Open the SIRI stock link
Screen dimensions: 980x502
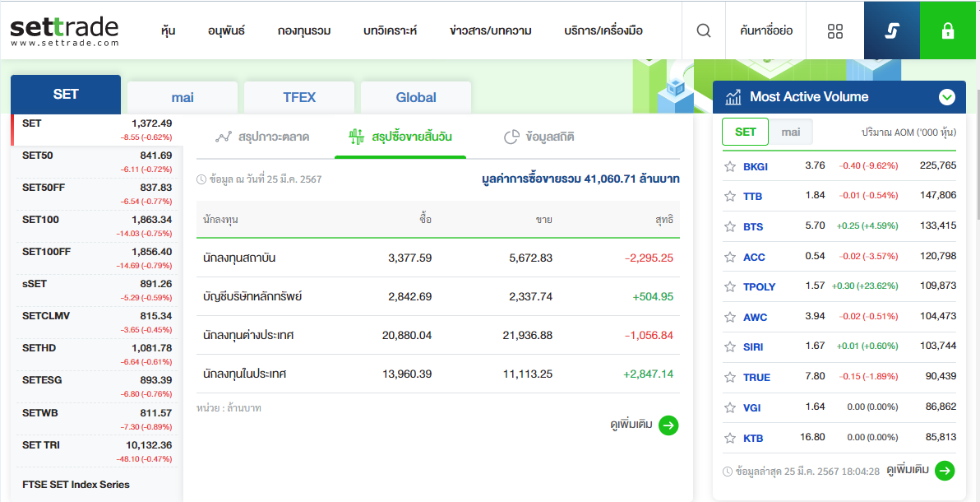pyautogui.click(x=753, y=346)
